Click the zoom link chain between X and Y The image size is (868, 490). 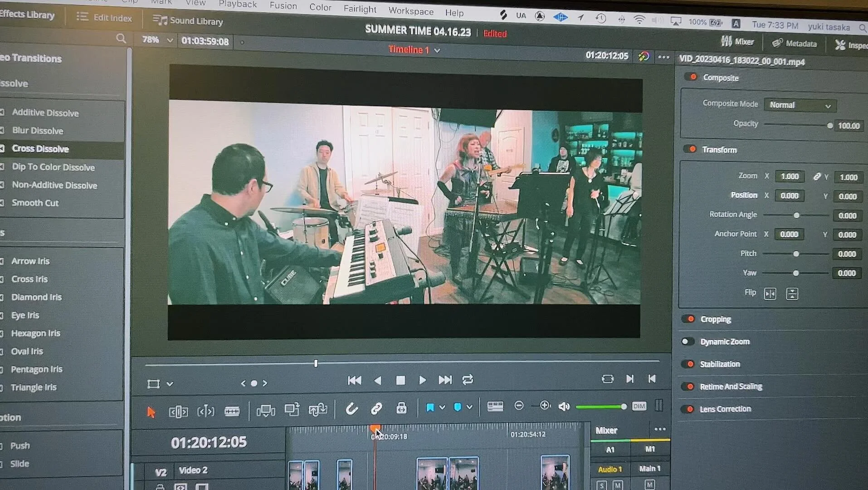tap(816, 176)
